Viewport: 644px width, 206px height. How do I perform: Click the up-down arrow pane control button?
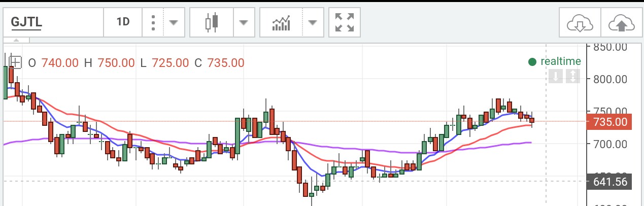click(572, 77)
